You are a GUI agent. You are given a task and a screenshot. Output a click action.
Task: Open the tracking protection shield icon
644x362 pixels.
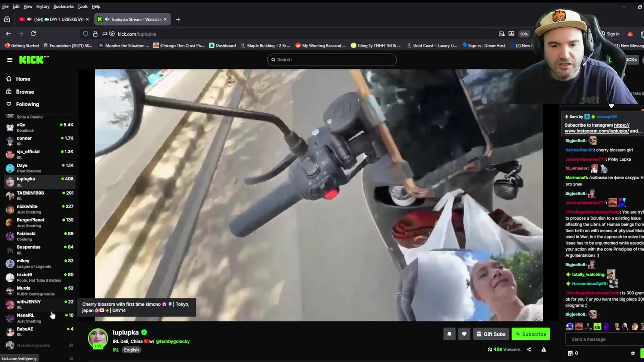(86, 34)
